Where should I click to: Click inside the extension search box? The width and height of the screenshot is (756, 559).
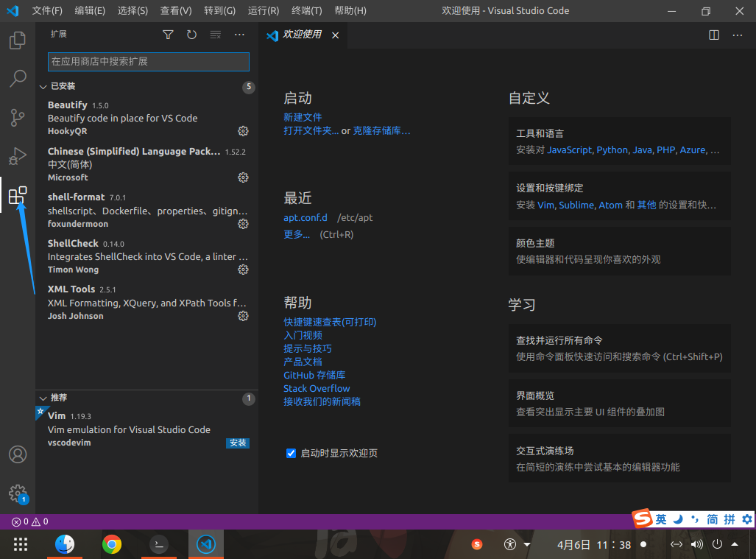coord(149,62)
